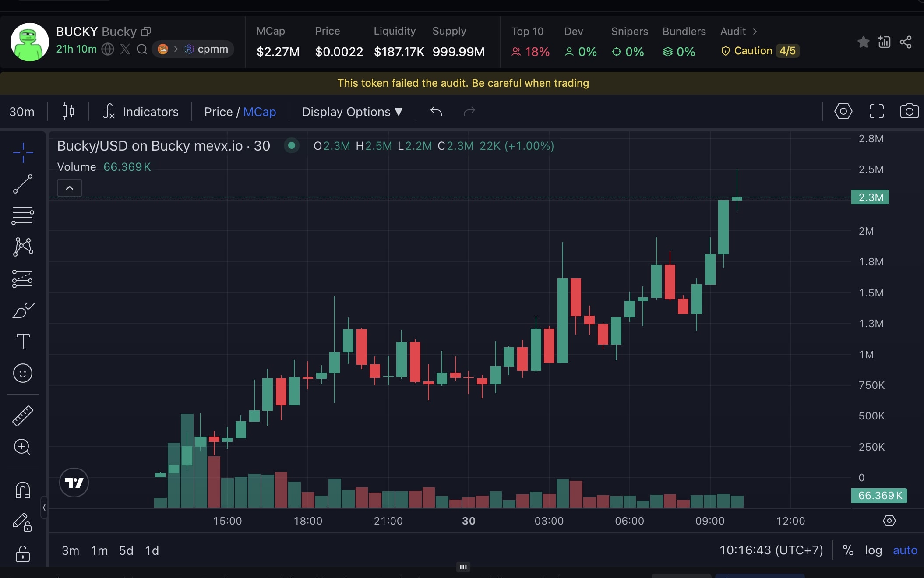
Task: Select the trend line drawing tool
Action: point(23,184)
